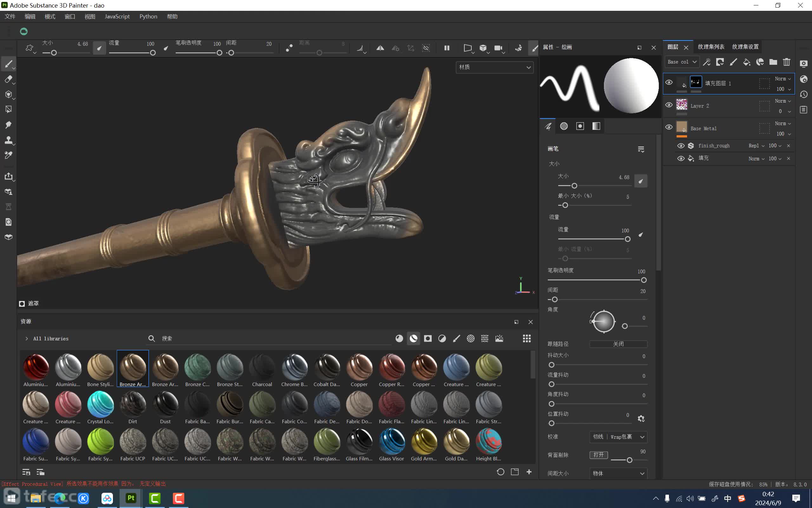
Task: Click the pause engine computation button
Action: click(x=447, y=48)
